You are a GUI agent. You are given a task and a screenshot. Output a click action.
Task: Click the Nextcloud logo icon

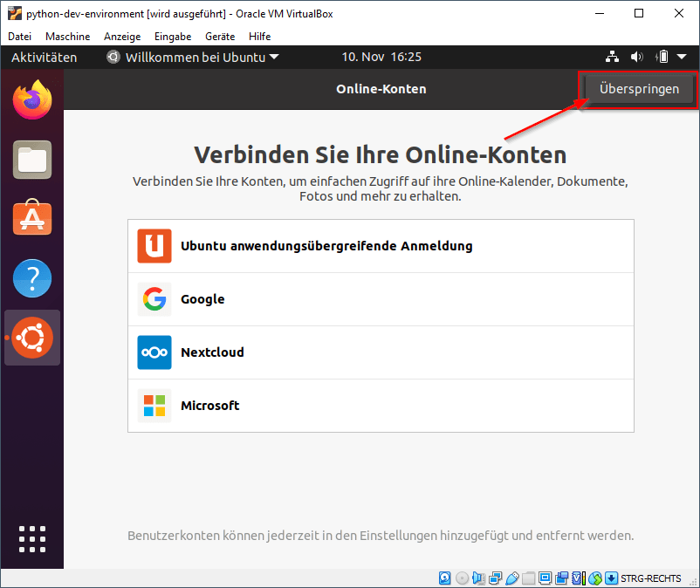pyautogui.click(x=154, y=352)
